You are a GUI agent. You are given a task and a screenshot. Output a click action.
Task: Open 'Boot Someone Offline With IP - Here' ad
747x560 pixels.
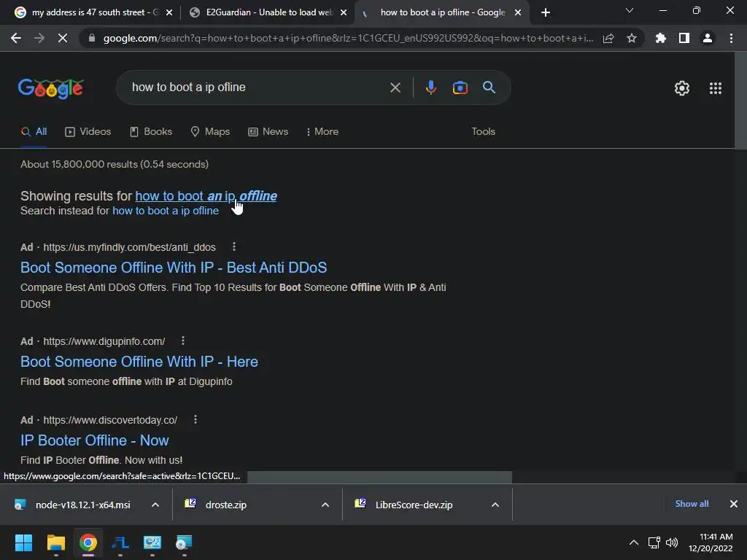(139, 362)
